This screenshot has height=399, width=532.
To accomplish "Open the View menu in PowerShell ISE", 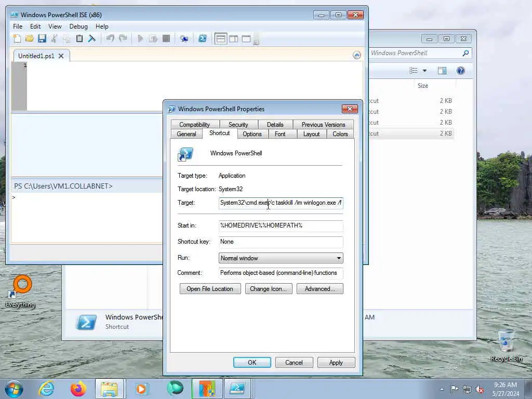I will (55, 26).
